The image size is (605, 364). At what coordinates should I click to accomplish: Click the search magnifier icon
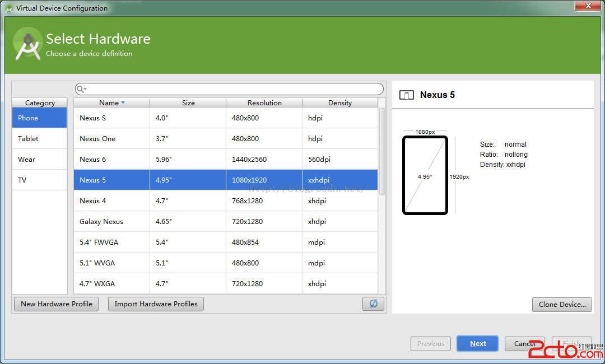point(81,89)
